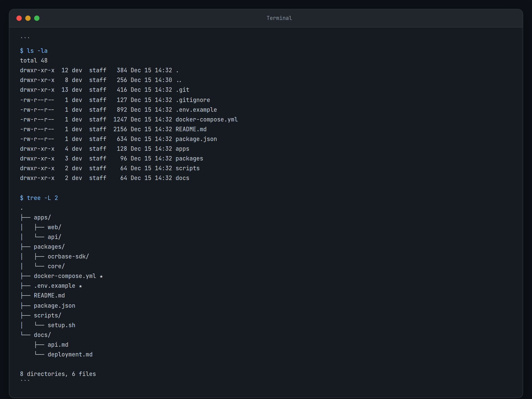Click the '8 directories, 6 files' summary
This screenshot has width=532, height=399.
coord(58,374)
